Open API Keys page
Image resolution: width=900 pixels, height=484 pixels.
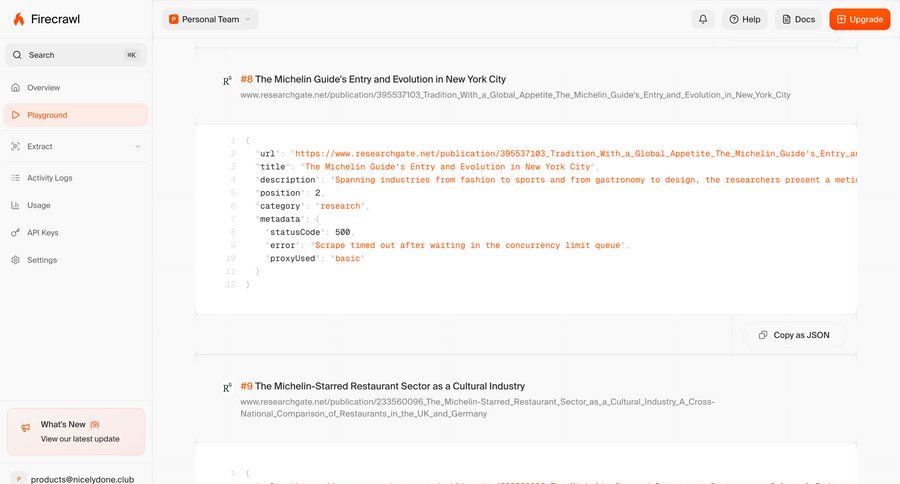[x=42, y=232]
